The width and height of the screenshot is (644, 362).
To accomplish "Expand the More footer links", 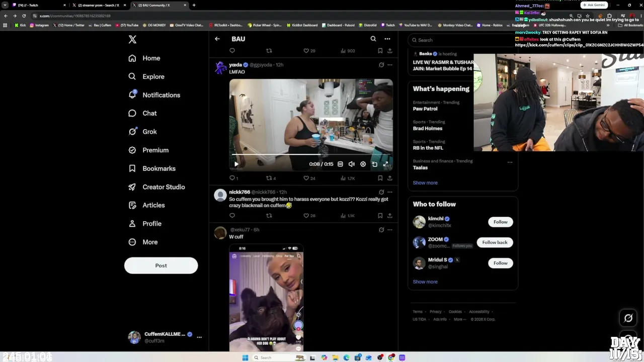I will point(459,319).
